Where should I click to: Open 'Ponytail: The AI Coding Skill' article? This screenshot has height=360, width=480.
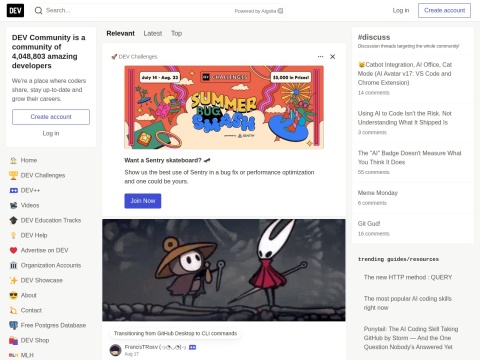coord(411,338)
